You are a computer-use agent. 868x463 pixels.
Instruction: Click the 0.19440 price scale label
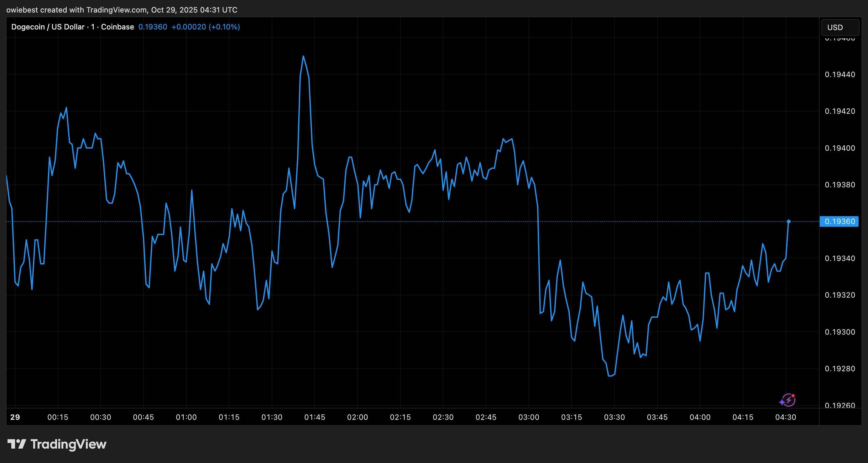pos(840,75)
